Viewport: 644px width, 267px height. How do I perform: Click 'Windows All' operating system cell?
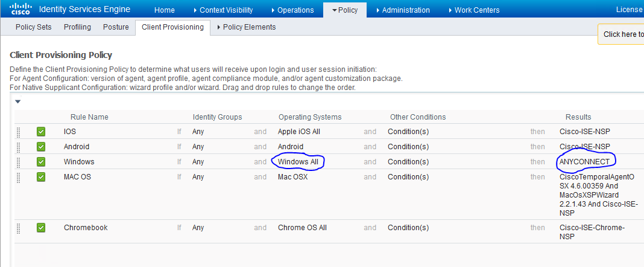[x=298, y=162]
